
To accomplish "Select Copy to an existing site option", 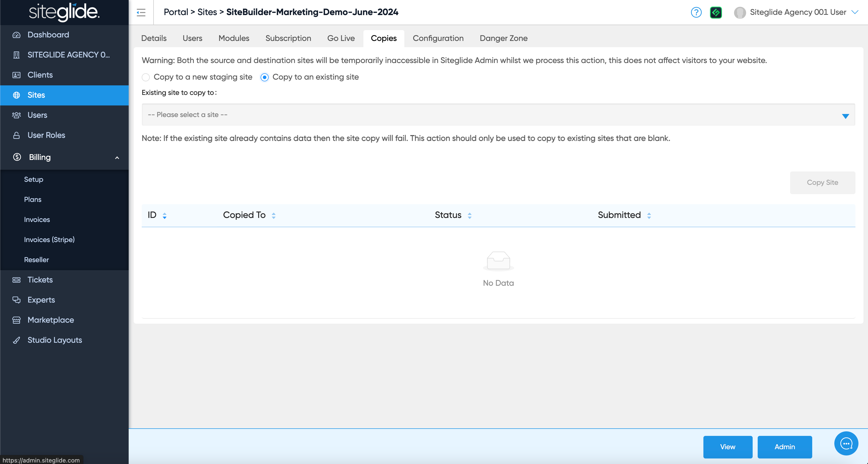I will pyautogui.click(x=265, y=77).
